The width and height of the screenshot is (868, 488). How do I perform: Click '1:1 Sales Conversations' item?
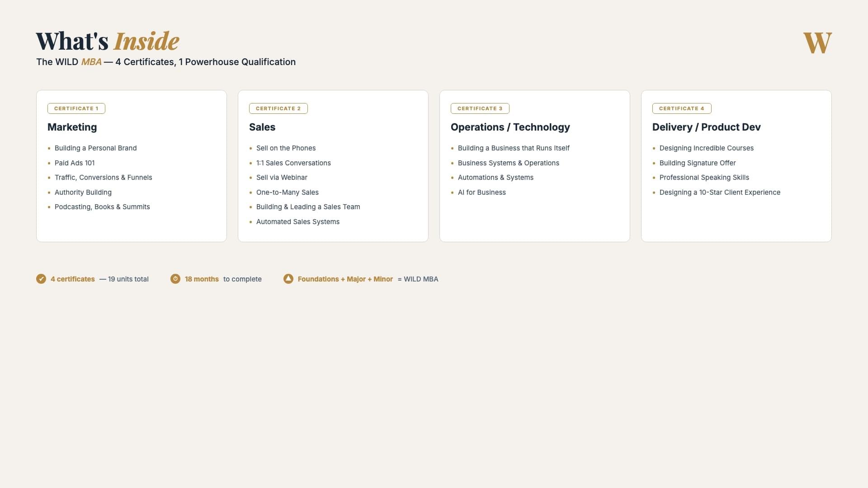click(293, 163)
